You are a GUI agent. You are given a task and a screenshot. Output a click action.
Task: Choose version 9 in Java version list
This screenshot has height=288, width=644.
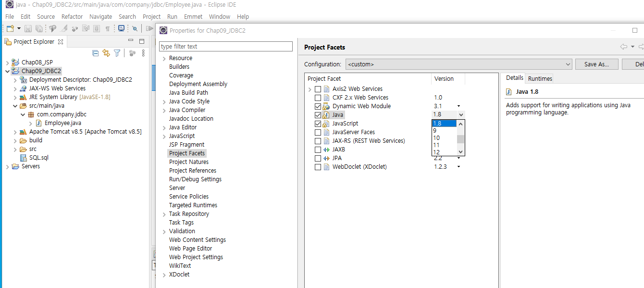[445, 131]
